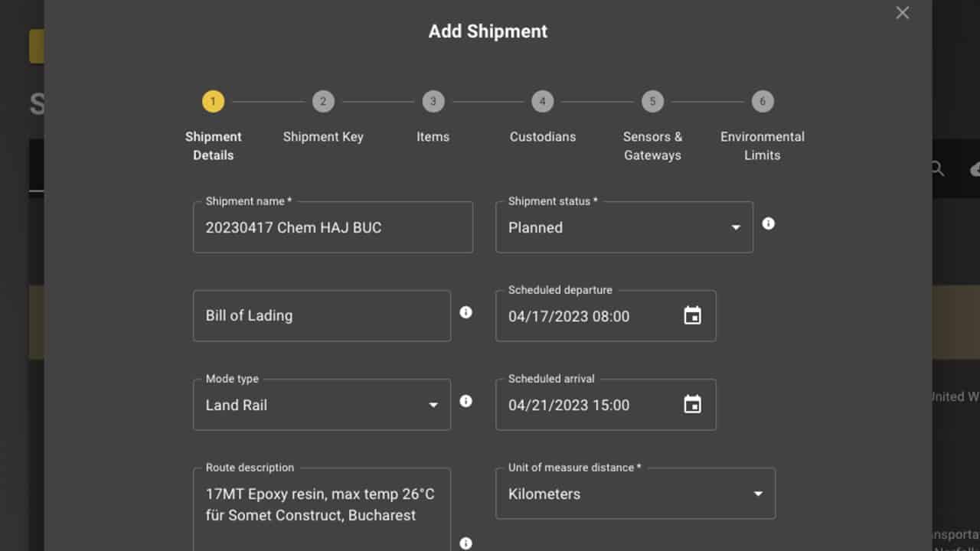Open the Sensors & Gateways step
Screen dimensions: 980x551
(x=652, y=100)
